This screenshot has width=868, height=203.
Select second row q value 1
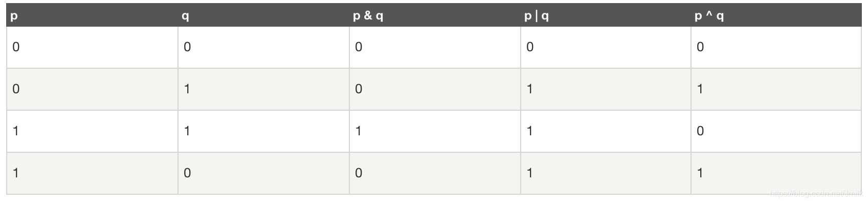point(187,89)
